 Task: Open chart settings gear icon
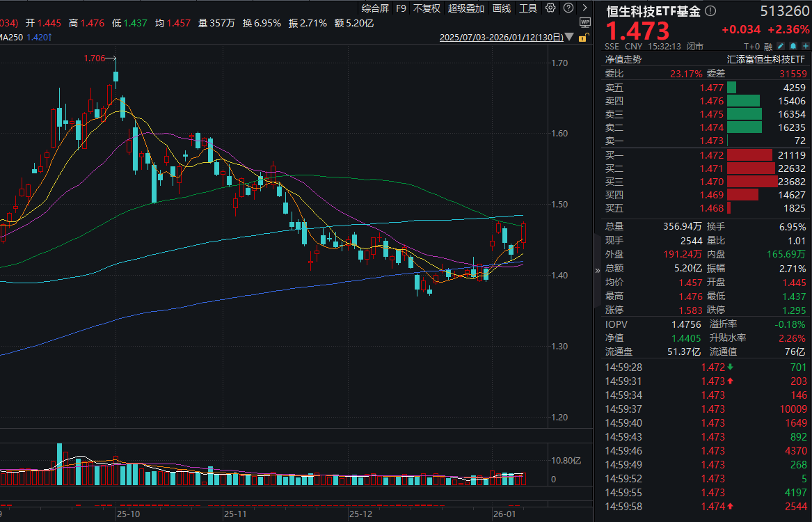tap(550, 8)
